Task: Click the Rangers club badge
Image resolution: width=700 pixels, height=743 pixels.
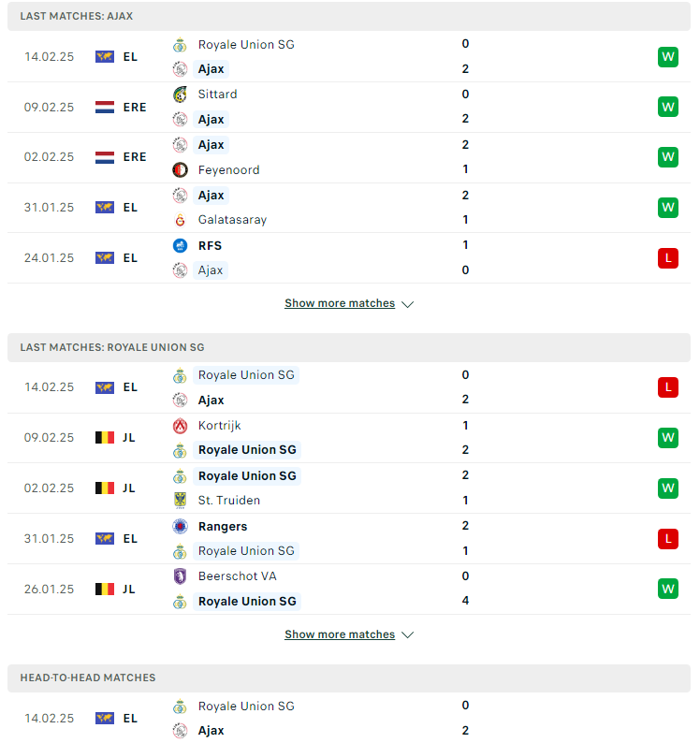Action: (180, 527)
